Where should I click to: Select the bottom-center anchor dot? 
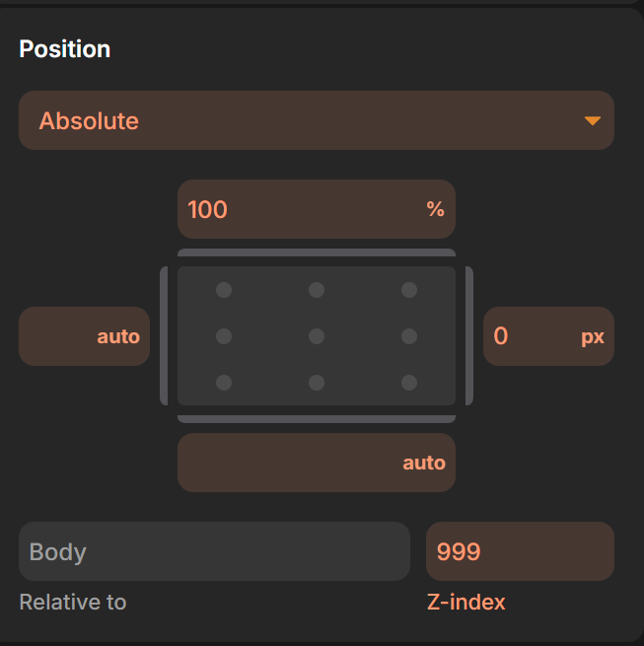coord(317,383)
